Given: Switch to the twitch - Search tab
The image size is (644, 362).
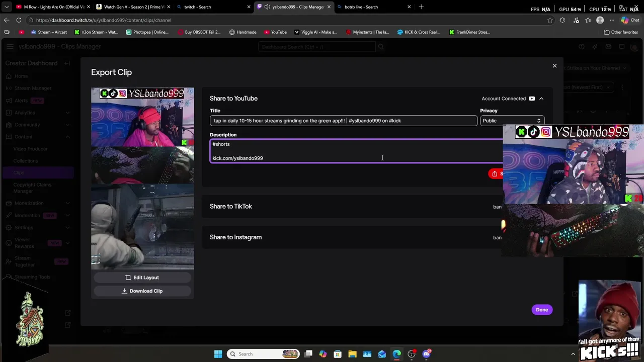Looking at the screenshot, I should pos(213,7).
